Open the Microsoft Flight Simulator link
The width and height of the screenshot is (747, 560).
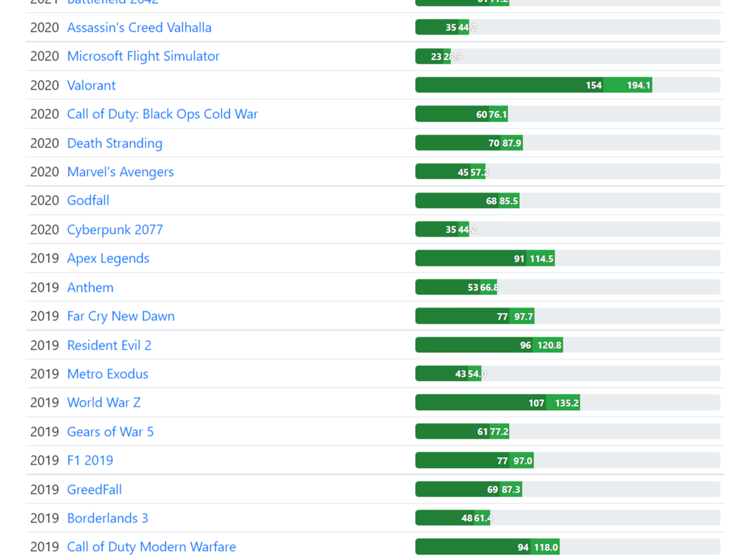point(143,56)
